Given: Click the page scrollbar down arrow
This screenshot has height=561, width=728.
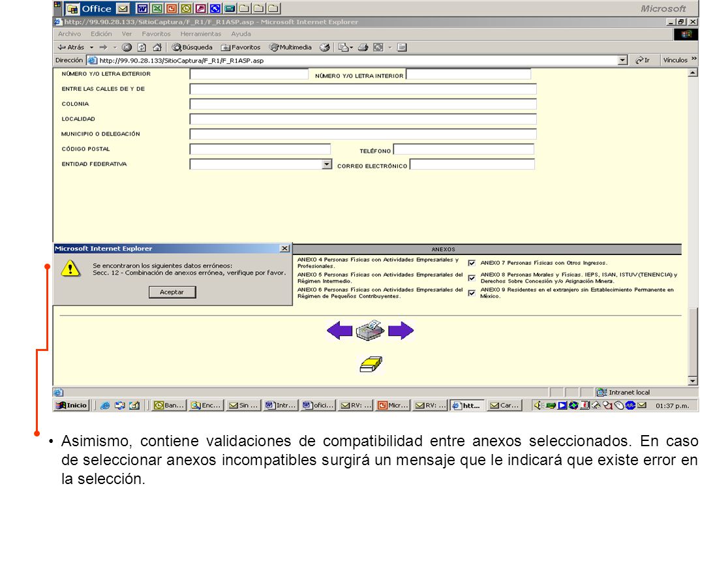Looking at the screenshot, I should [693, 381].
